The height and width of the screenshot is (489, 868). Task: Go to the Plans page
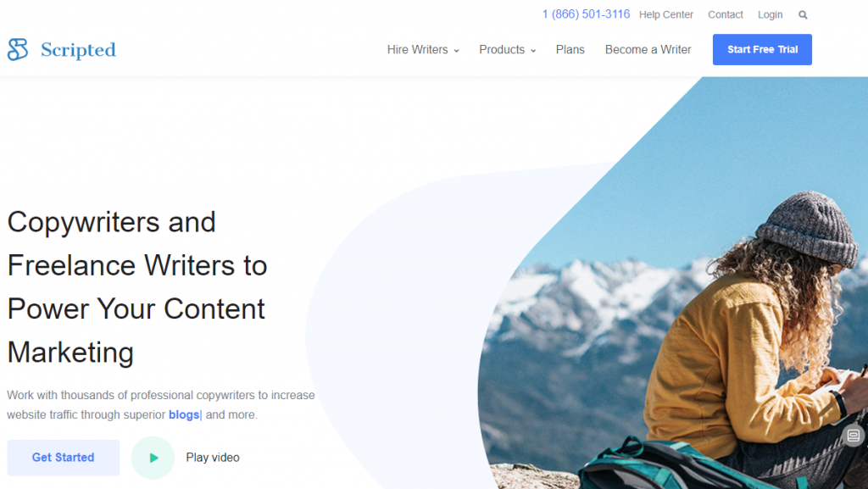570,49
